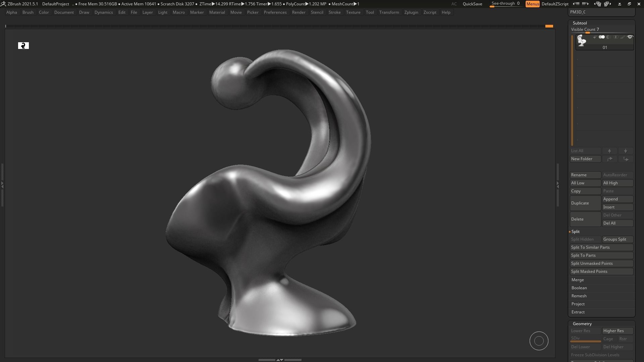Open the Material menu

click(217, 12)
